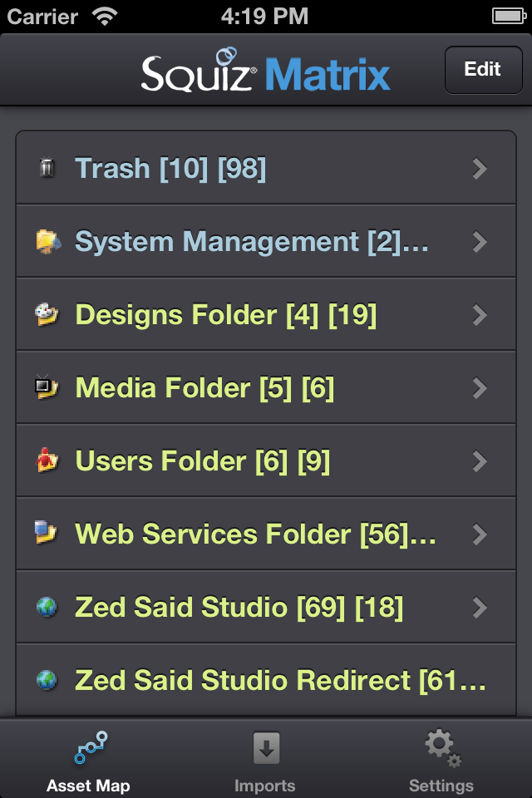Switch to the Imports tab
Viewport: 532px width, 798px height.
(265, 761)
